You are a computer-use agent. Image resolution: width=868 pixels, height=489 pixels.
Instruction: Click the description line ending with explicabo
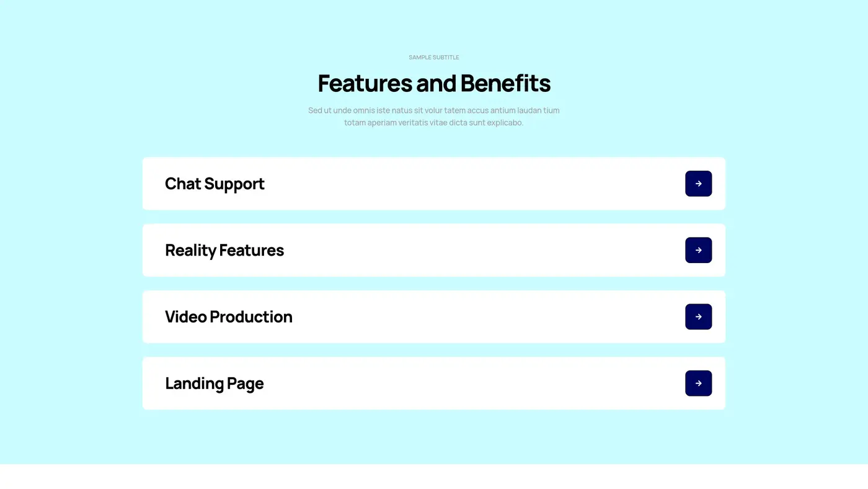tap(434, 123)
